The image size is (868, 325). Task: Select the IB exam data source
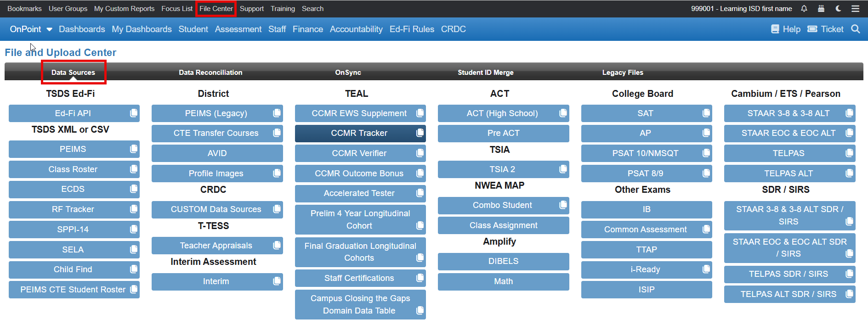coord(647,209)
